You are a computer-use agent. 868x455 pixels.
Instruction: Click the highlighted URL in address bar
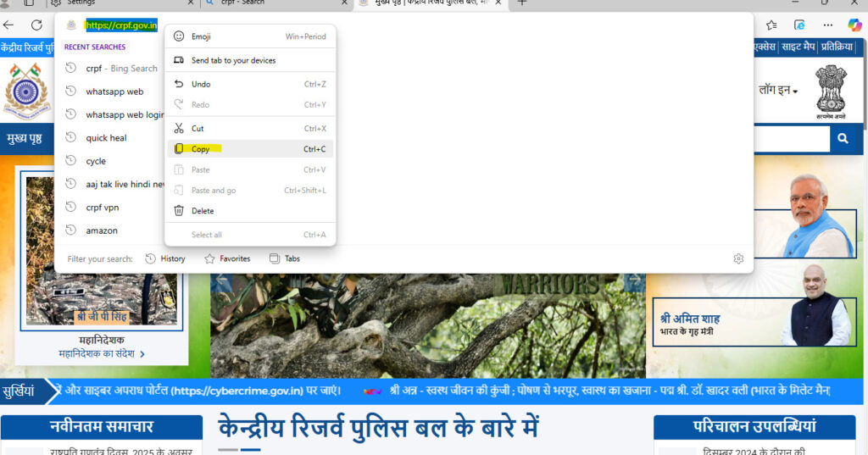(121, 25)
